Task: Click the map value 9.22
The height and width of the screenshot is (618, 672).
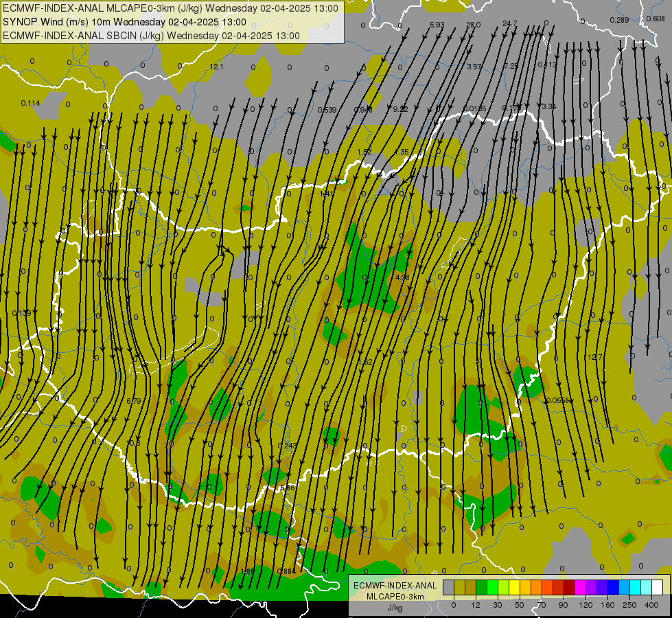Action: 400,109
